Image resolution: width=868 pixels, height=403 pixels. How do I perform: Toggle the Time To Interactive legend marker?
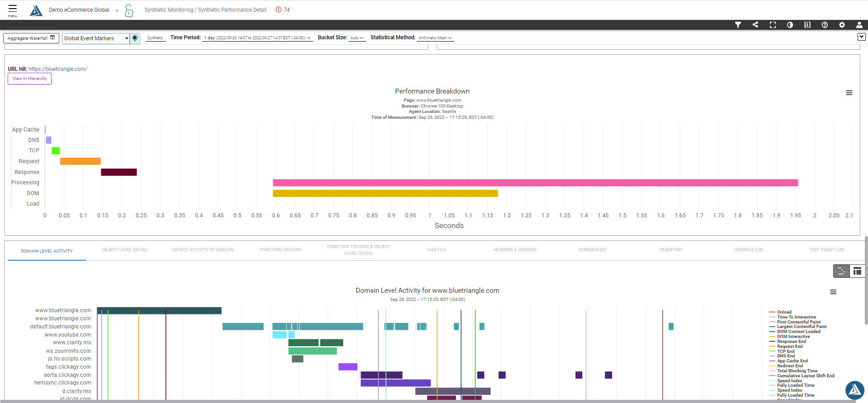point(793,317)
